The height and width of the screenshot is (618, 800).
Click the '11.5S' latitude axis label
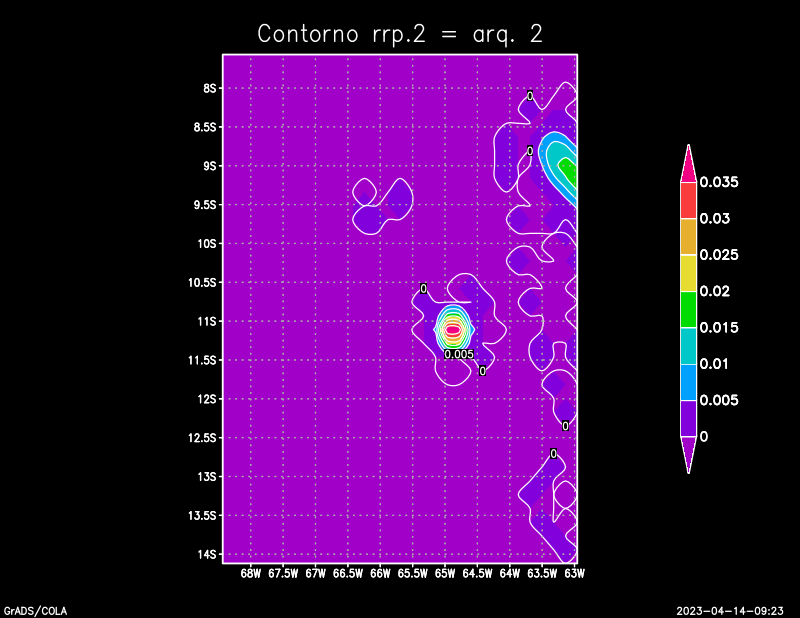pyautogui.click(x=203, y=360)
